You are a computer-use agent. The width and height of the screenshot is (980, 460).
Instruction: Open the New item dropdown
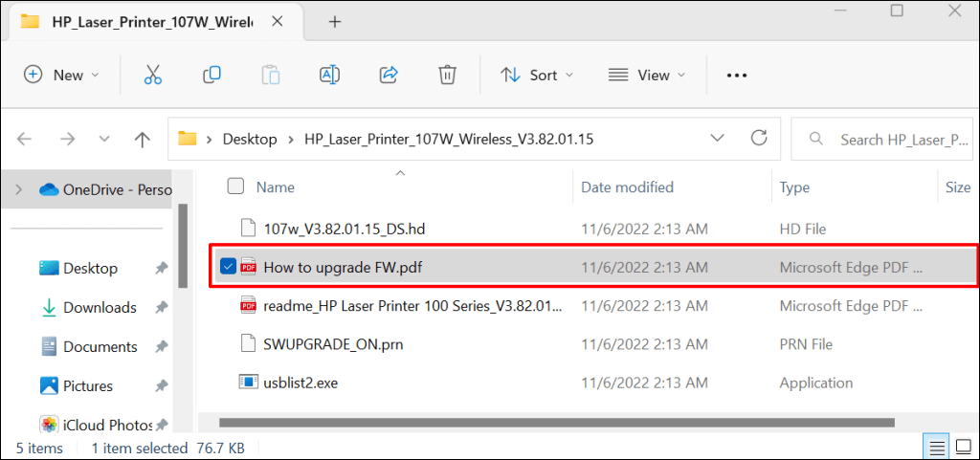61,75
